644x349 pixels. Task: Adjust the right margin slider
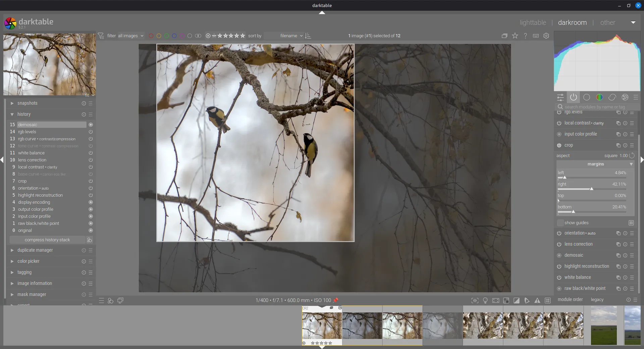(x=592, y=189)
